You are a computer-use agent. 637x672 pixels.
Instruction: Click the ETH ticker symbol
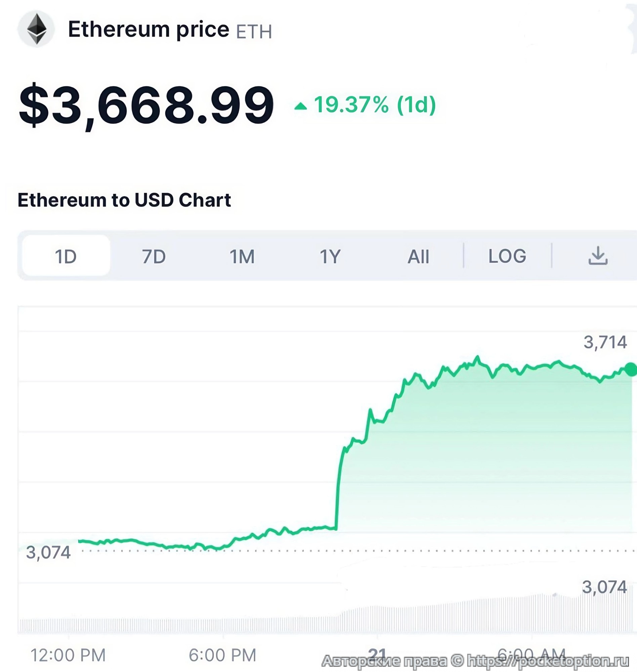point(254,32)
